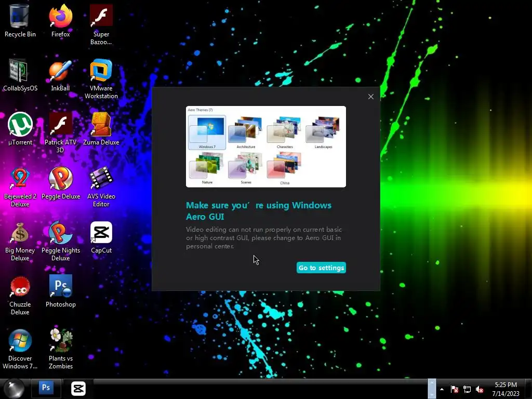Viewport: 532px width, 399px height.
Task: Click the Aero Themes preview image
Action: pos(266,147)
